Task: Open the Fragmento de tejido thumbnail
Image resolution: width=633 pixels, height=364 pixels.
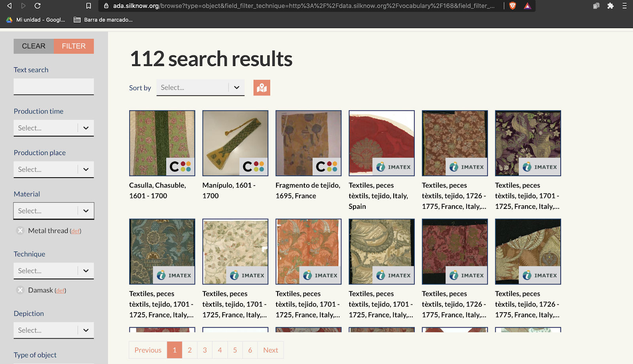Action: coord(309,143)
